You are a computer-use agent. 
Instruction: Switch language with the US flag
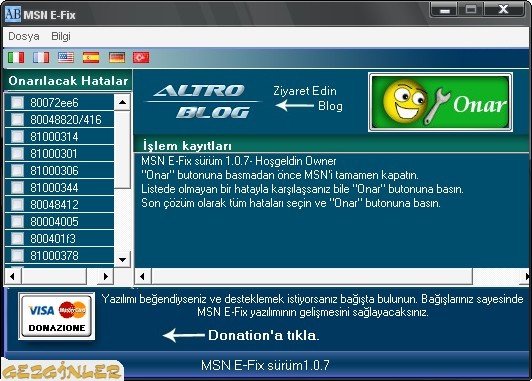[66, 57]
